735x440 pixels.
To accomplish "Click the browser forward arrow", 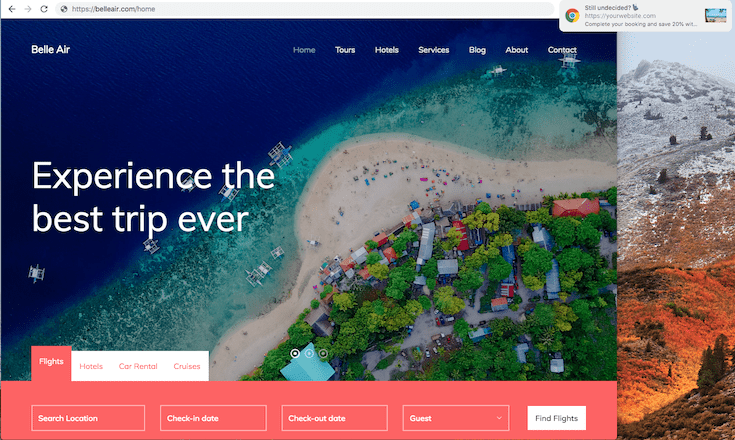I will [28, 9].
